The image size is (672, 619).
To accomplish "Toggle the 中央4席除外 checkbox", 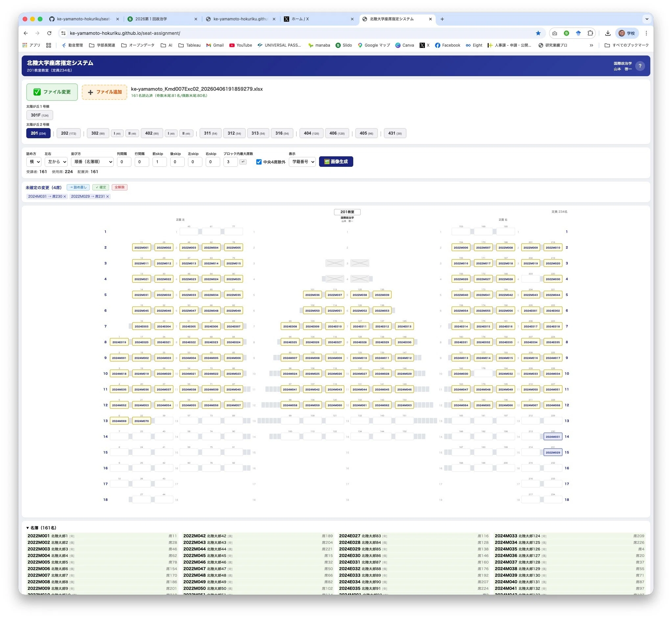I will click(259, 162).
